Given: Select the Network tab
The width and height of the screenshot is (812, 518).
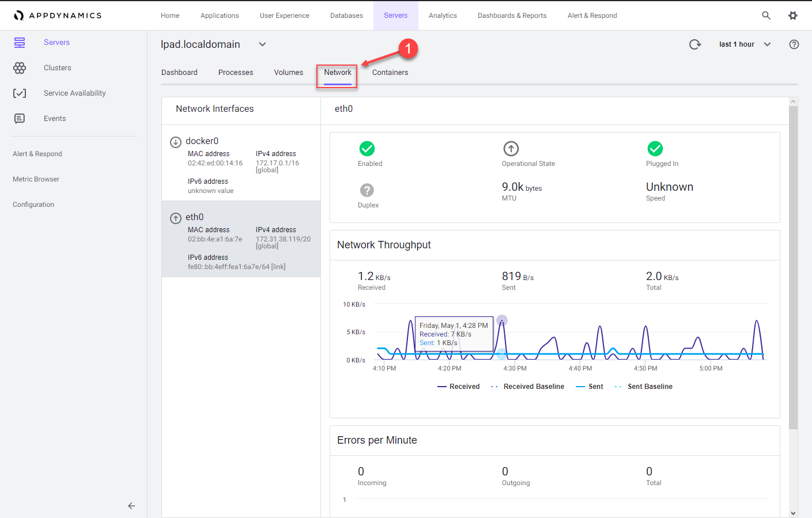Looking at the screenshot, I should 338,73.
